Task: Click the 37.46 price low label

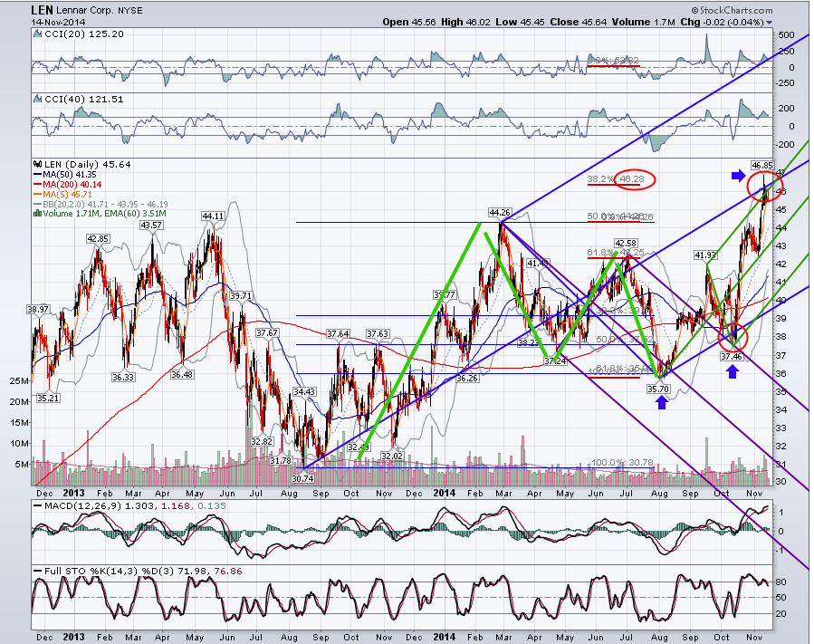Action: click(x=732, y=356)
